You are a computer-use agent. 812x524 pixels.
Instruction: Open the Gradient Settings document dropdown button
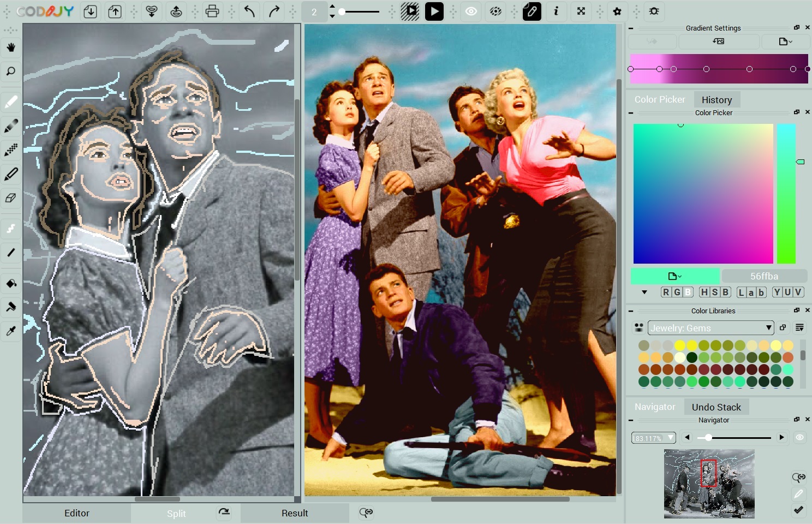click(785, 41)
